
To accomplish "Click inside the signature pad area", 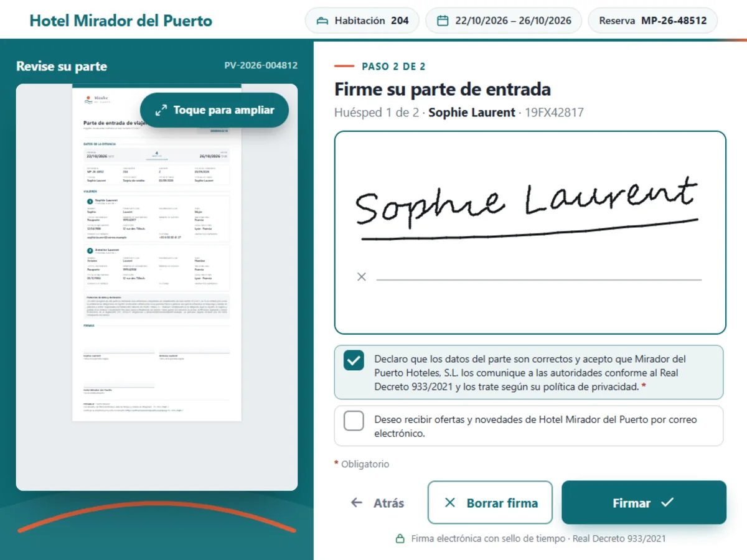I will click(530, 233).
